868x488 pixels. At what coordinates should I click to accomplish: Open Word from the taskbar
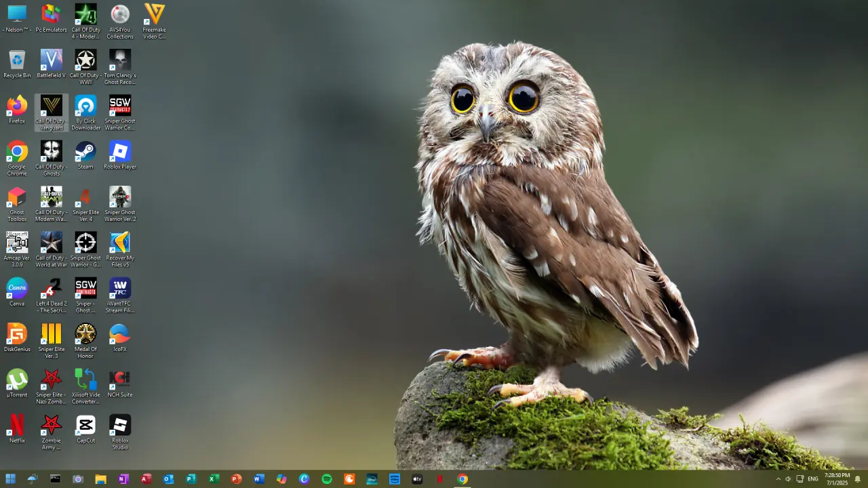pyautogui.click(x=258, y=479)
